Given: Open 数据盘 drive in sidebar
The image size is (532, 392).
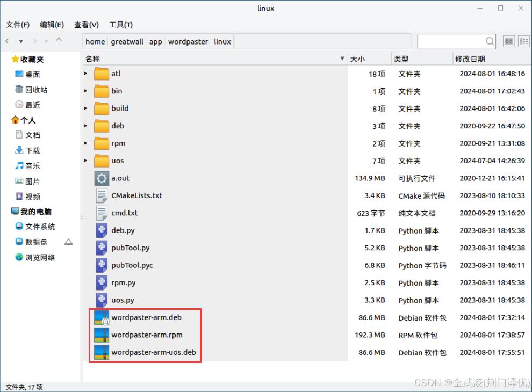Looking at the screenshot, I should coord(32,242).
